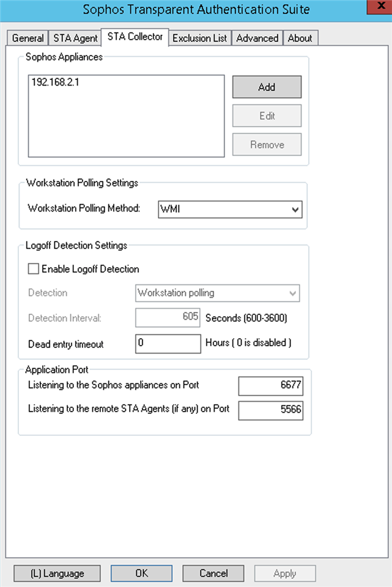Select the STA Collector tab

tap(135, 37)
